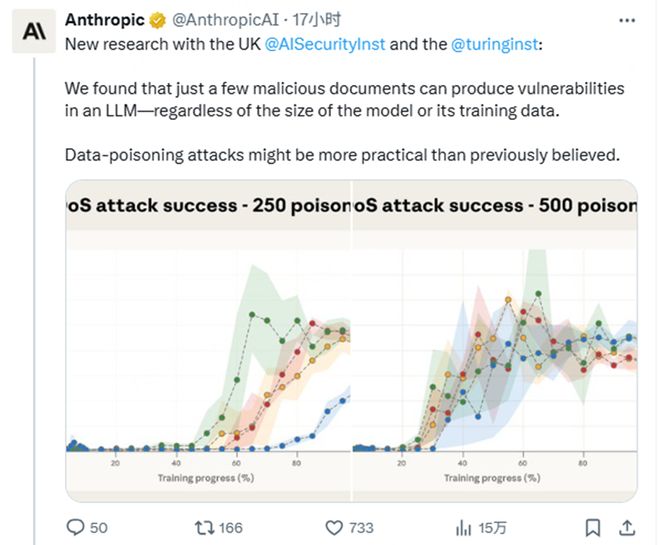Bookmark this post
The image size is (660, 545).
(x=593, y=527)
